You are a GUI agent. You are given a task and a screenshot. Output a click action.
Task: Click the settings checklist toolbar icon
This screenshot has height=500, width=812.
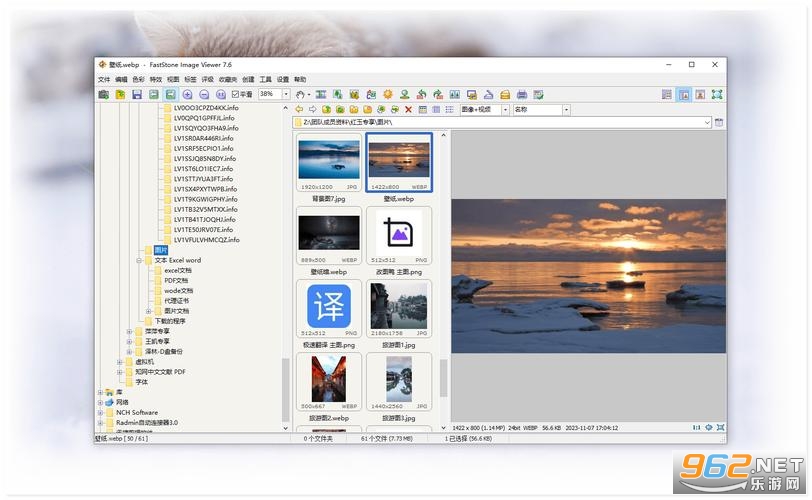pos(539,95)
